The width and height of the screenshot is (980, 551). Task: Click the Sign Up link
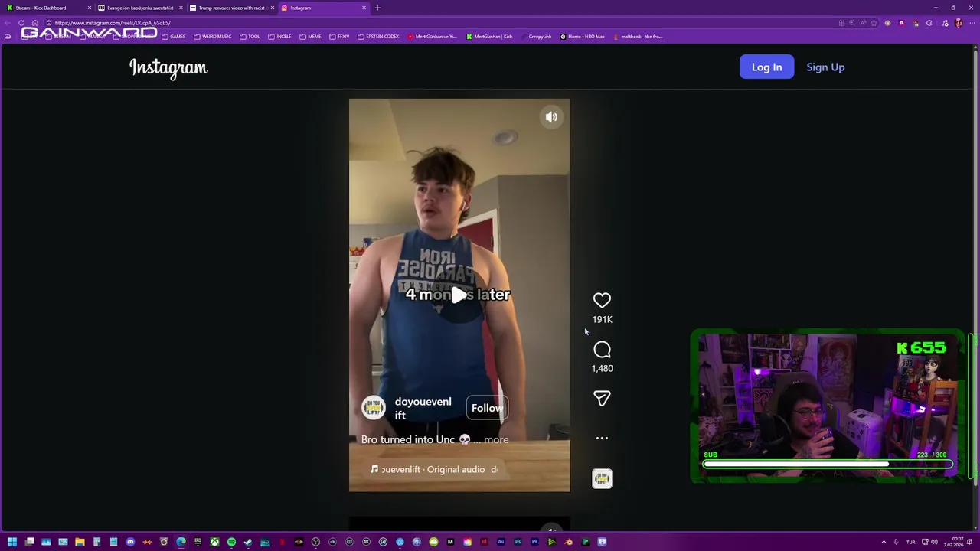[825, 67]
